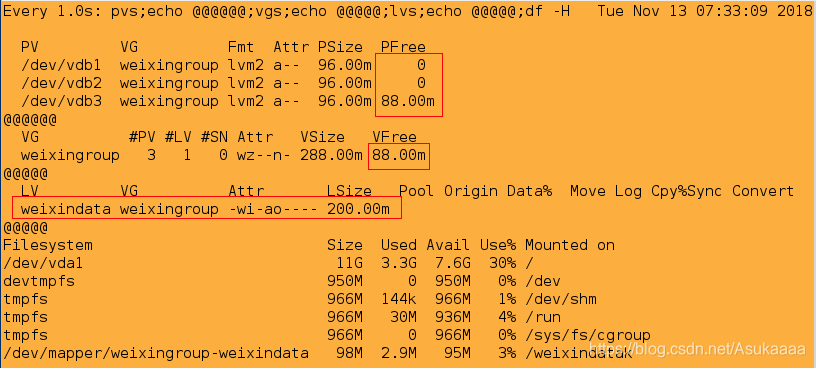The width and height of the screenshot is (816, 368).
Task: Click the '2.9M' used value
Action: (399, 353)
